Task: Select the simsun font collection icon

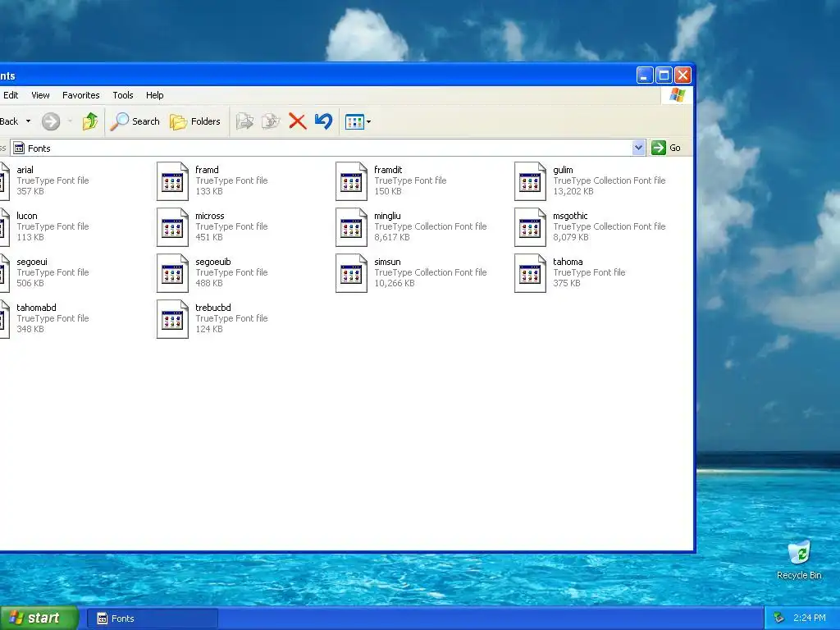Action: point(351,274)
